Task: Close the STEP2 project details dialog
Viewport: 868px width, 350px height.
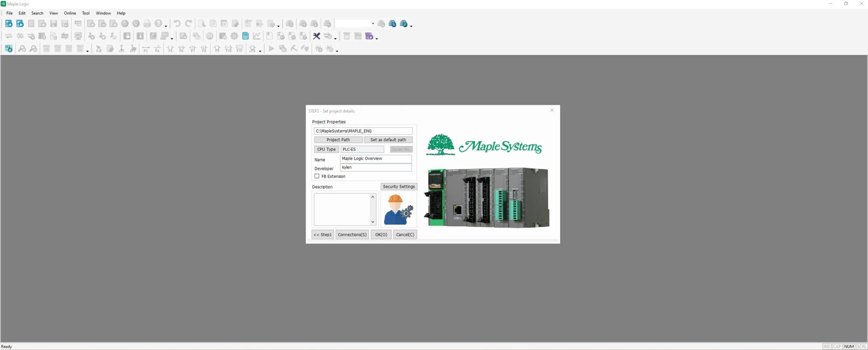Action: 552,110
